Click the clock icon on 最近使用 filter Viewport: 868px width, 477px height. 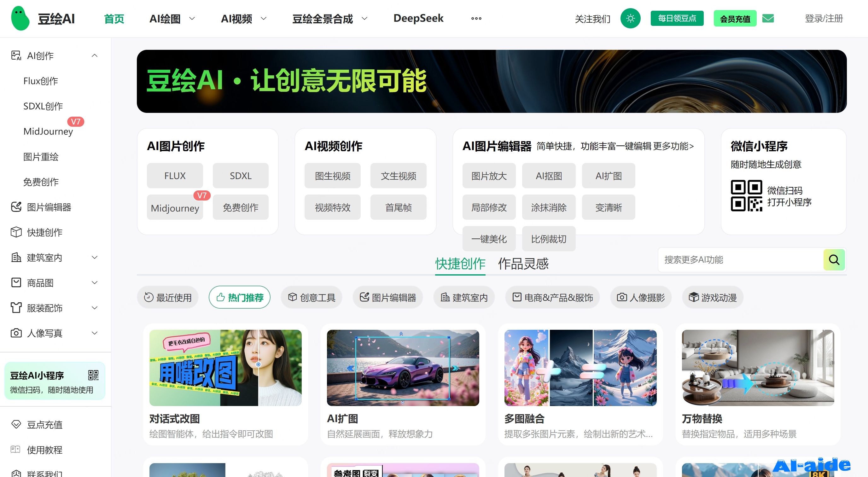[x=149, y=297]
